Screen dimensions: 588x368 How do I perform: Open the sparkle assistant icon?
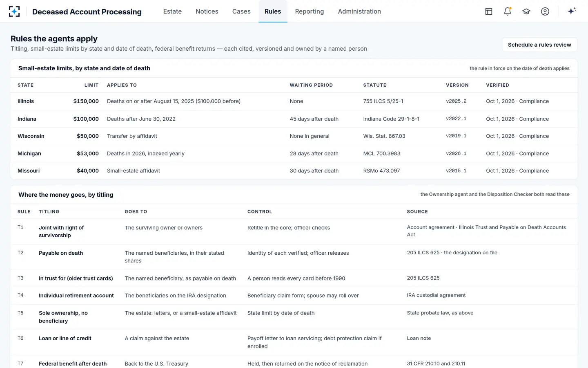click(x=572, y=11)
